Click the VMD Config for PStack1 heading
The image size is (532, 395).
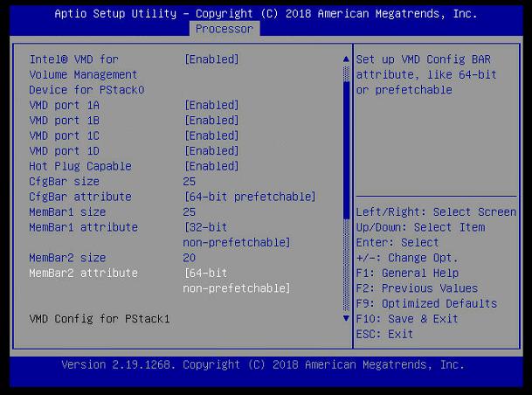point(100,319)
